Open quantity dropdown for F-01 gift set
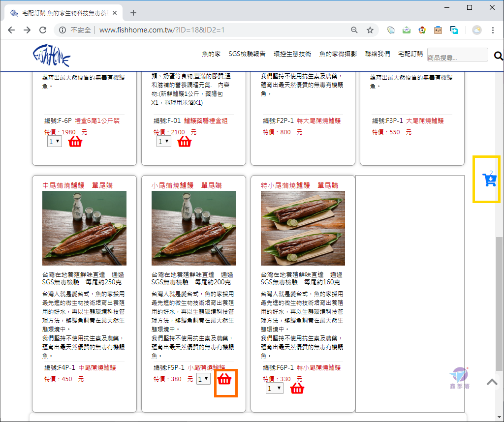Screen dimensions: 504x422 pyautogui.click(x=163, y=141)
